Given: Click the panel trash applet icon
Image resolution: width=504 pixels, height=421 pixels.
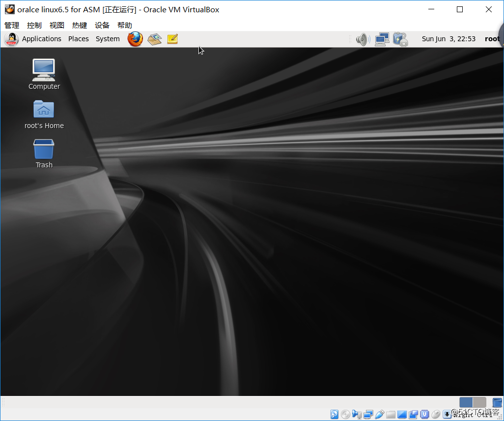Looking at the screenshot, I should coord(497,402).
